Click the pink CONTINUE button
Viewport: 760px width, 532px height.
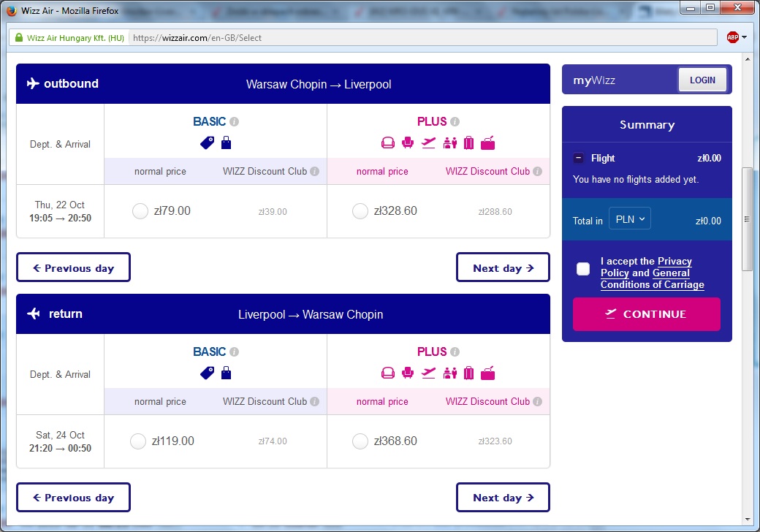pyautogui.click(x=646, y=314)
